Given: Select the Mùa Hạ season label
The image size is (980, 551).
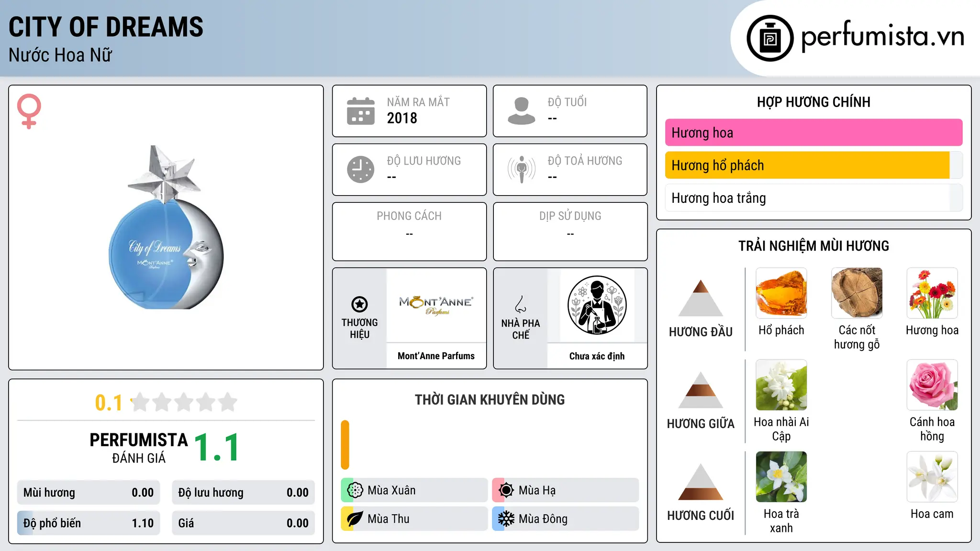Looking at the screenshot, I should pos(537,490).
